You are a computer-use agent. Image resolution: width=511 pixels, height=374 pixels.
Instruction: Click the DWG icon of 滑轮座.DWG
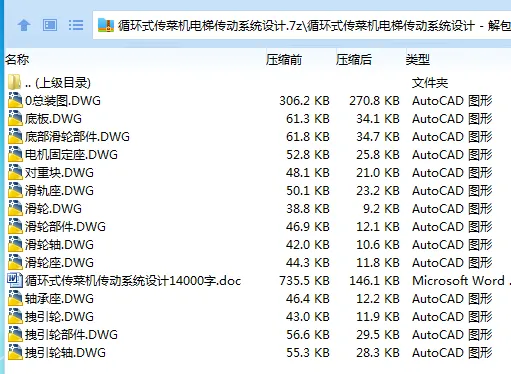click(15, 263)
